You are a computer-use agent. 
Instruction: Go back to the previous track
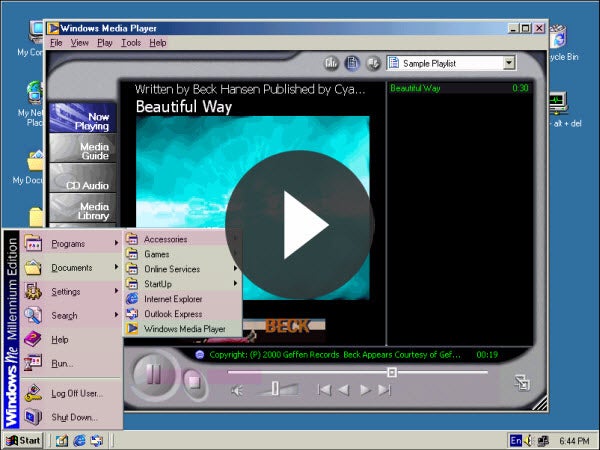pos(324,390)
